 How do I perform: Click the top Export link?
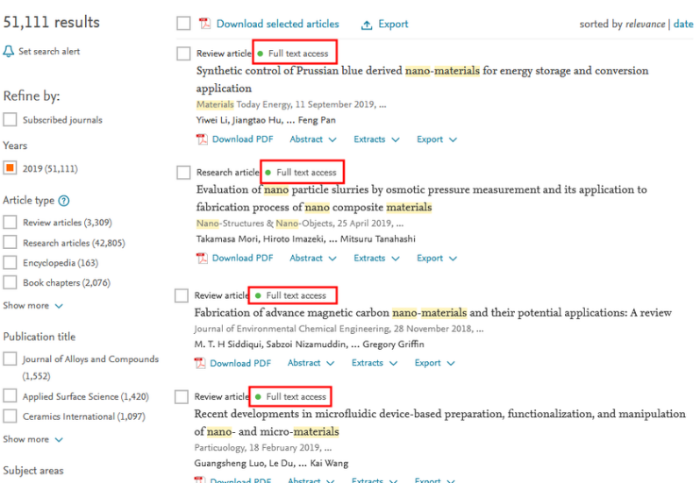pos(393,24)
